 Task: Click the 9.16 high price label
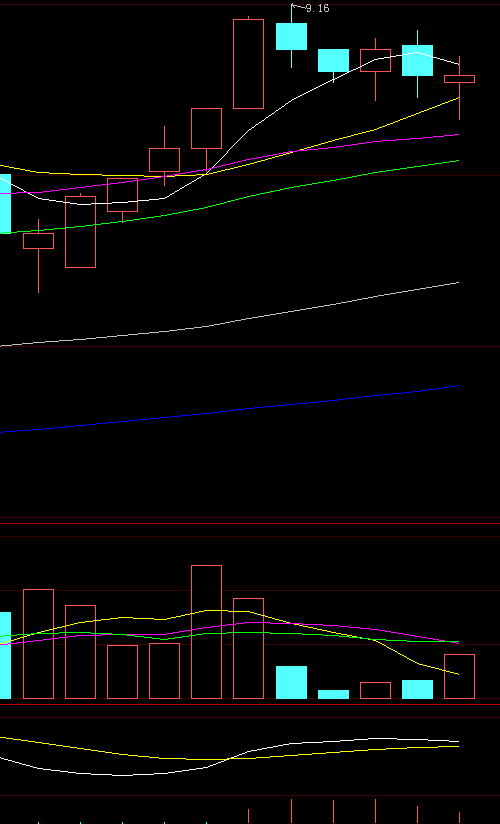(x=317, y=8)
